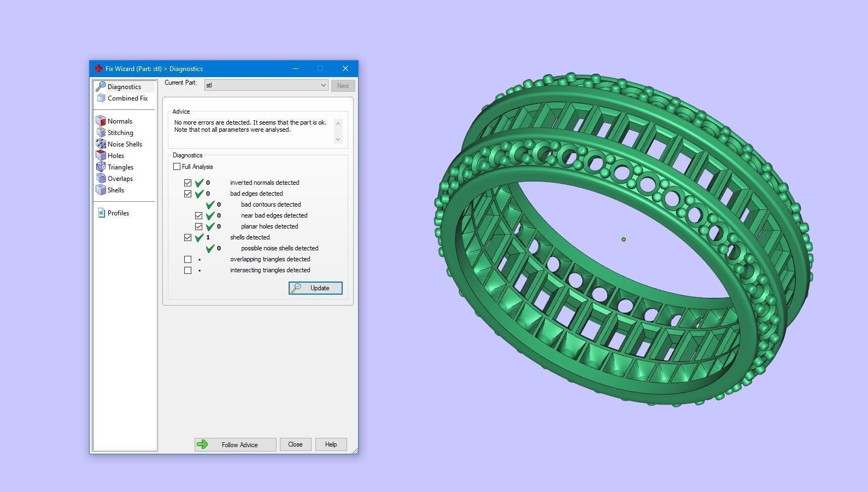Screen dimensions: 868x492
Task: Click the 'No more errors are detected' advice text
Action: pos(250,126)
